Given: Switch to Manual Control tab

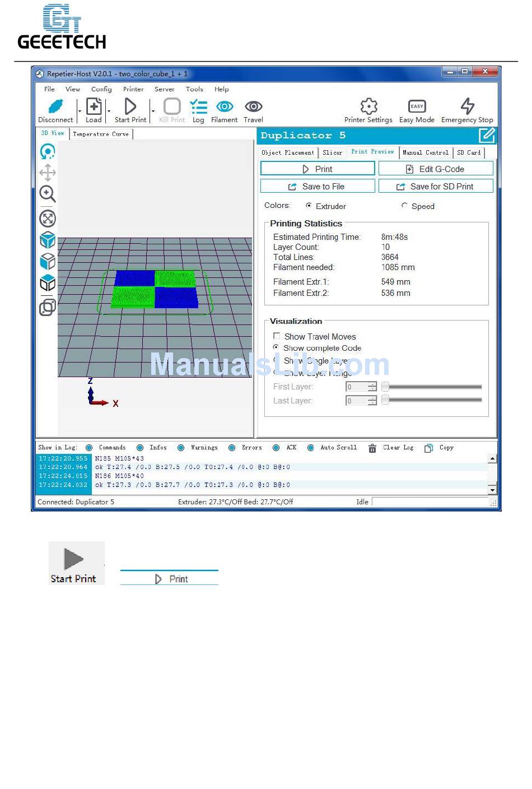Looking at the screenshot, I should [x=426, y=152].
